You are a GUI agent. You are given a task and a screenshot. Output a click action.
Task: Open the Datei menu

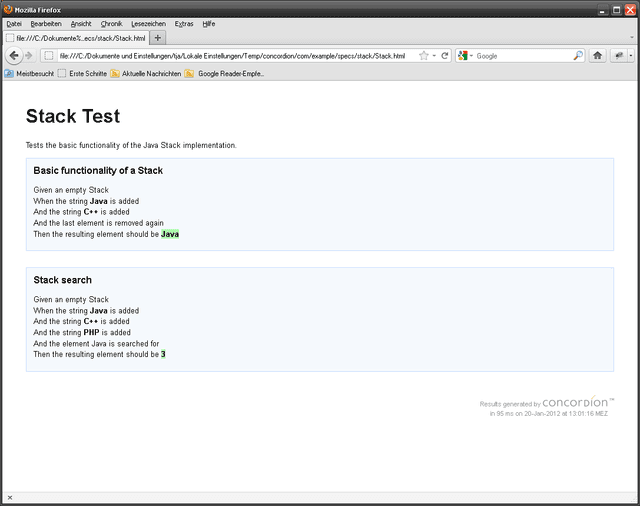[14, 23]
